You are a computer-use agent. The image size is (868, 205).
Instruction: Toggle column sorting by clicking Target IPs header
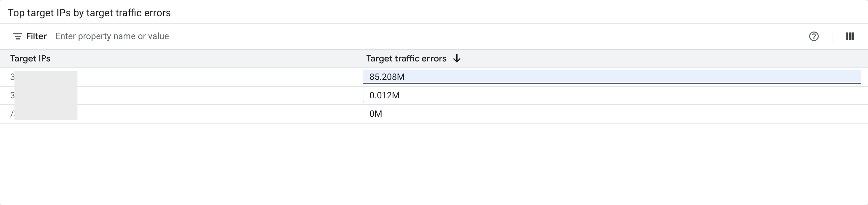(x=30, y=58)
